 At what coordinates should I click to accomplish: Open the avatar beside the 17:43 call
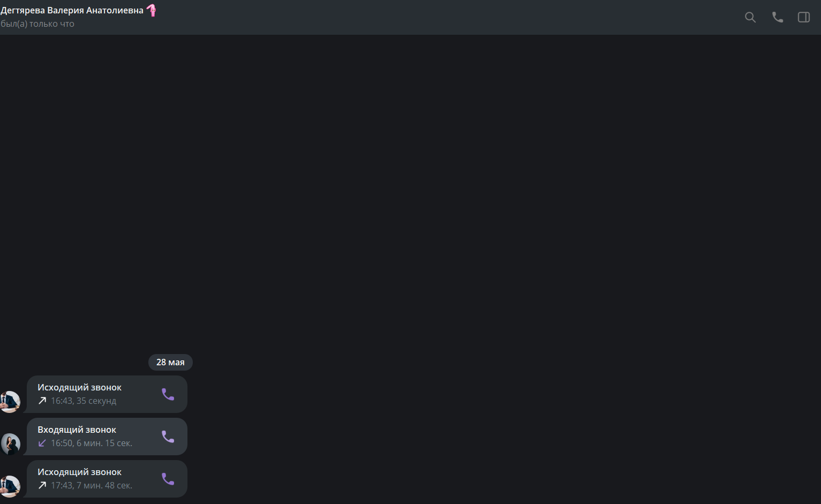[x=10, y=487]
